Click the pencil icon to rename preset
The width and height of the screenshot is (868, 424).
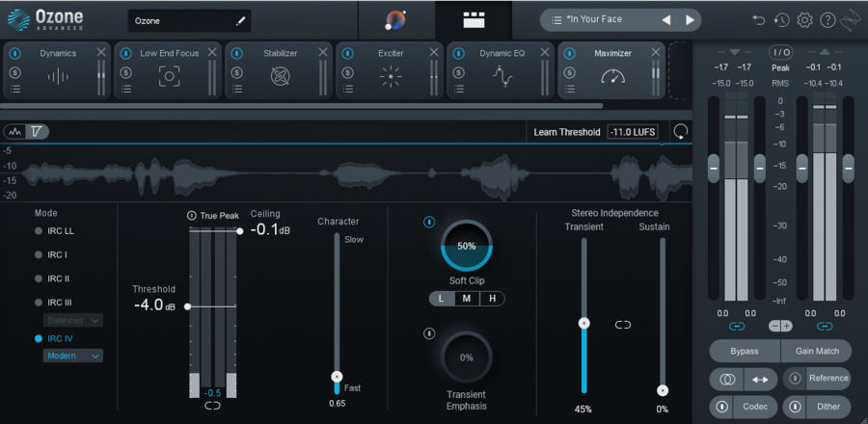(x=240, y=20)
